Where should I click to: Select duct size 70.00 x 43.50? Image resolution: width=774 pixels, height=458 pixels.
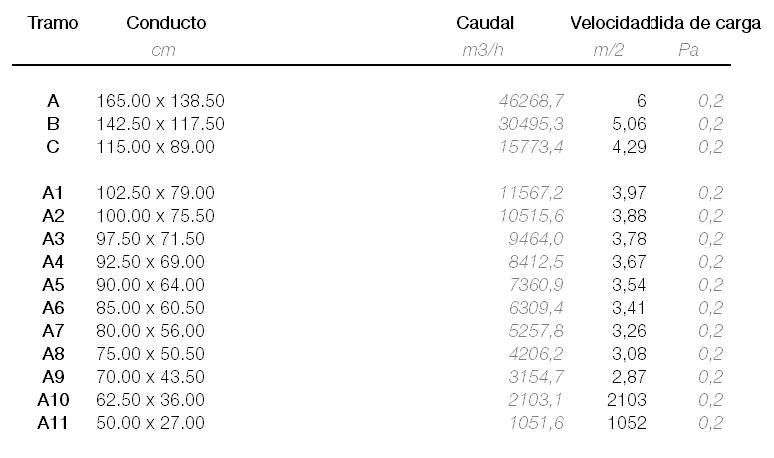pyautogui.click(x=151, y=377)
